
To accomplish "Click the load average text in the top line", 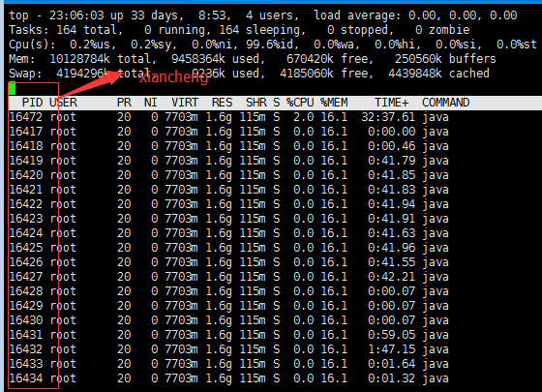I will 415,15.
